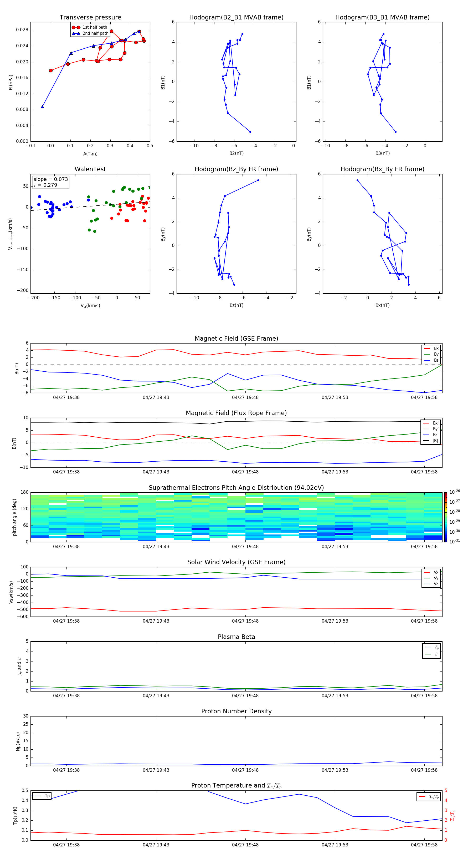Click the 'Np(#/cc)' axis label
Viewport: 473px width, 868px height.
click(18, 741)
